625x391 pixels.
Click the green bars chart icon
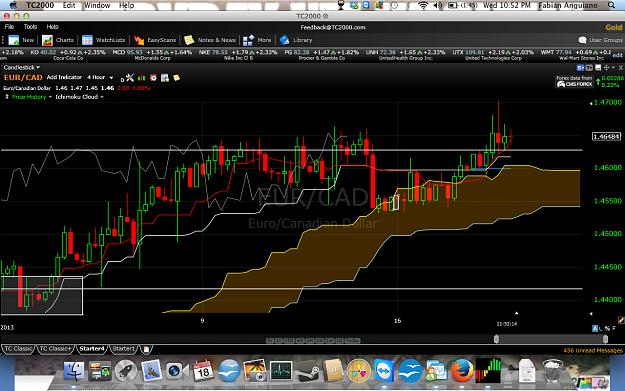(x=142, y=78)
